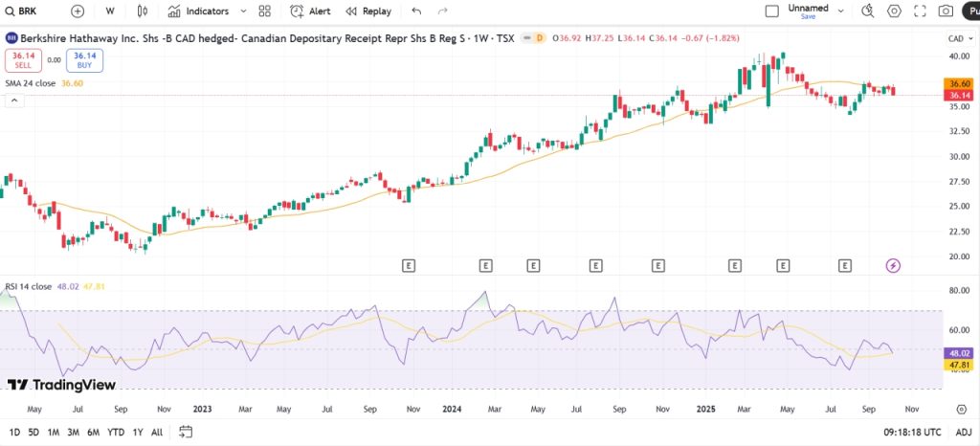The image size is (980, 446).
Task: Select the YTD time range
Action: pyautogui.click(x=116, y=432)
